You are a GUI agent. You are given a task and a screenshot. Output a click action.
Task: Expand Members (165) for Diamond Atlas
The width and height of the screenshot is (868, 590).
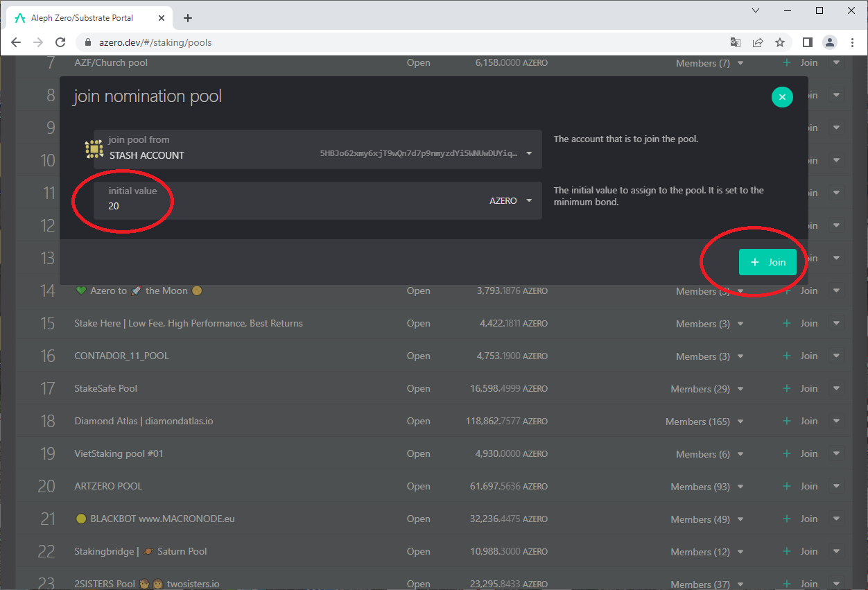[704, 422]
